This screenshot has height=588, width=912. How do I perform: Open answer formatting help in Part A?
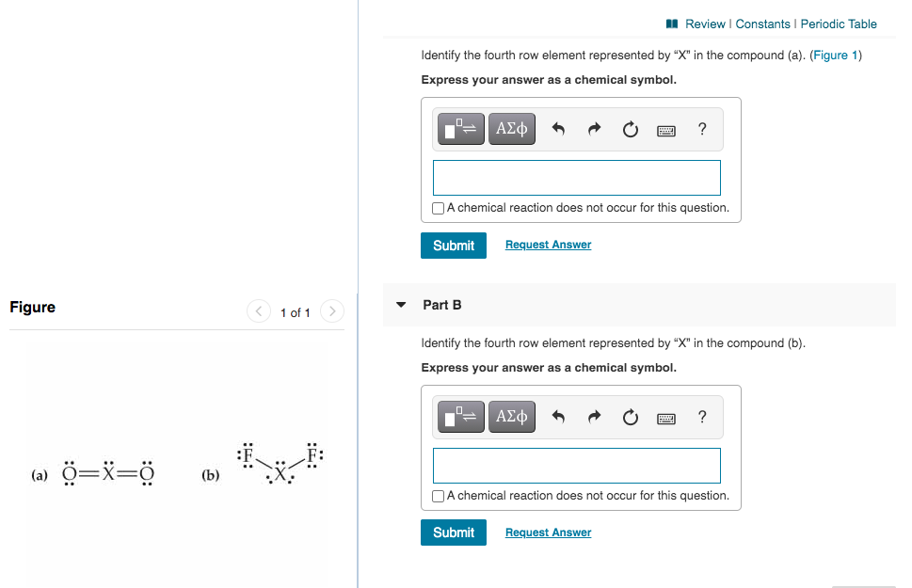[x=701, y=129]
